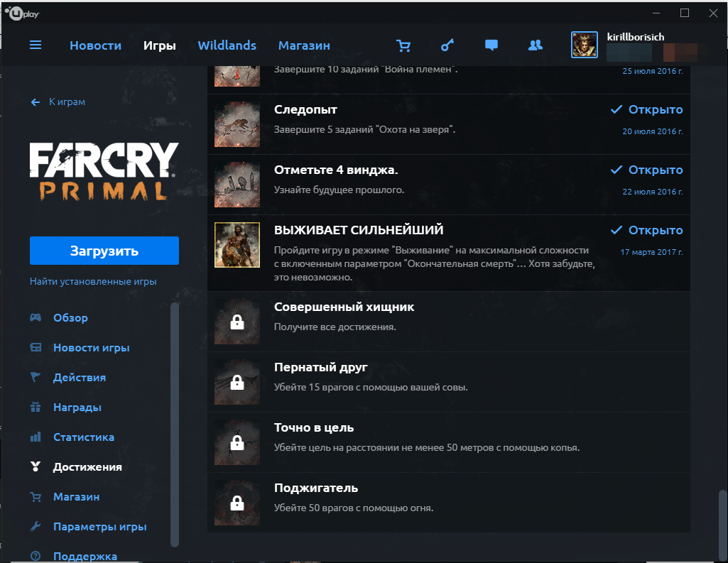Click the Far Cry Primal logo
Image resolution: width=728 pixels, height=563 pixels.
(x=104, y=171)
